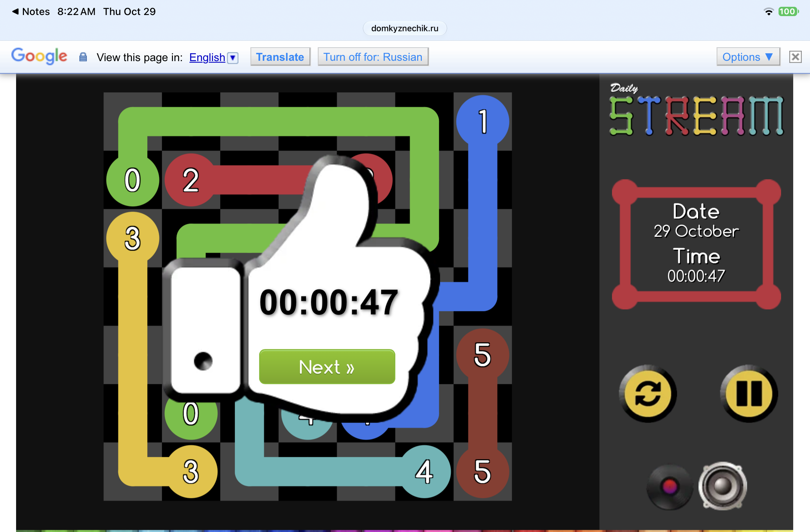This screenshot has height=532, width=810.
Task: Click the Date 29 October text
Action: tap(696, 221)
